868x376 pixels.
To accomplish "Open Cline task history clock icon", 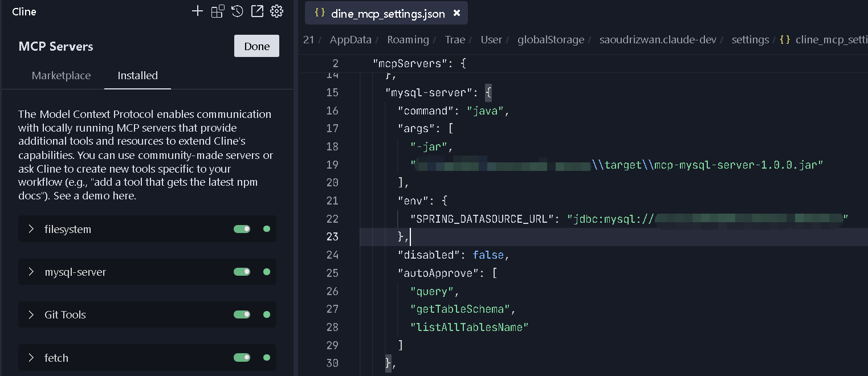I will click(x=238, y=11).
